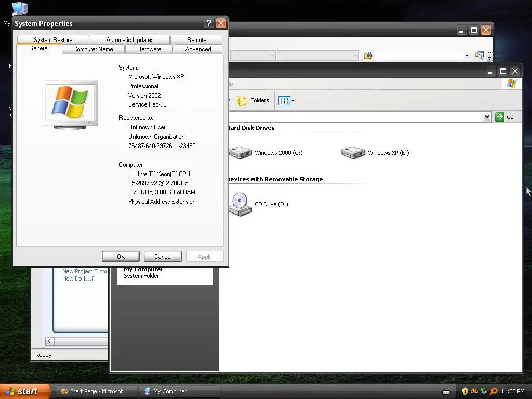Select the Windows 2000 (C:) drive
Image resolution: width=532 pixels, height=399 pixels.
265,153
